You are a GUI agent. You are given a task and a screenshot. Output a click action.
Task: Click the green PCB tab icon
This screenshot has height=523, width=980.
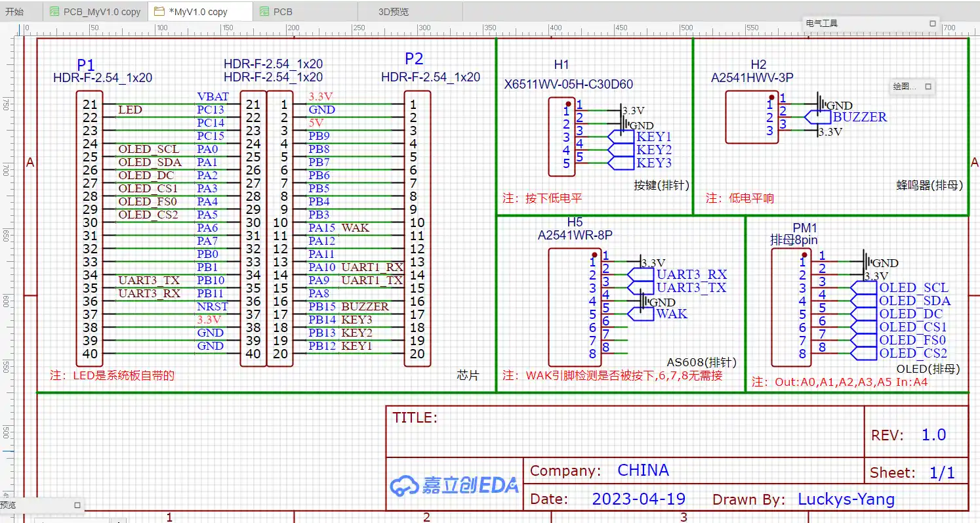(264, 12)
